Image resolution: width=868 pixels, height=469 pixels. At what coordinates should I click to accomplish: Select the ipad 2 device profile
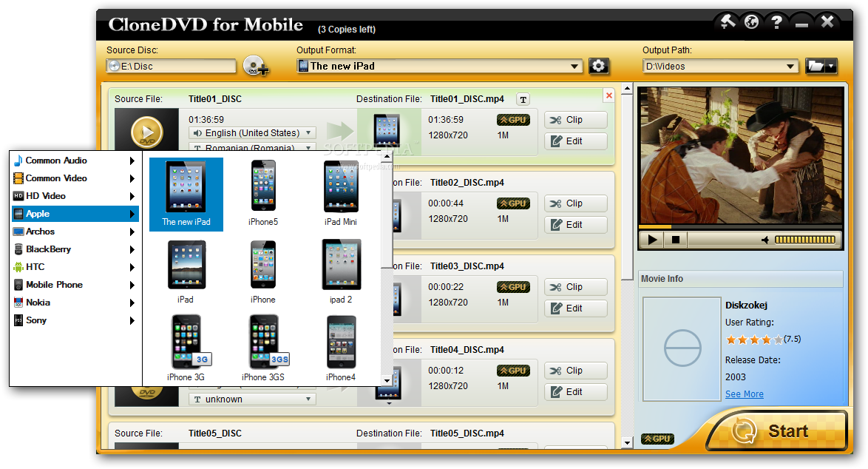pyautogui.click(x=340, y=272)
